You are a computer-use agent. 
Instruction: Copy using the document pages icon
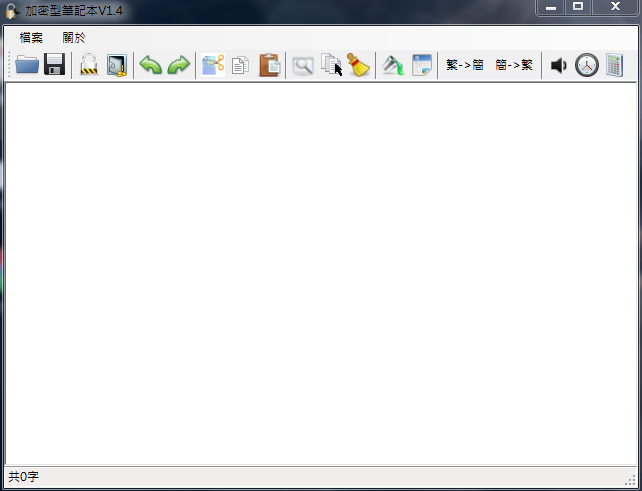pos(240,65)
